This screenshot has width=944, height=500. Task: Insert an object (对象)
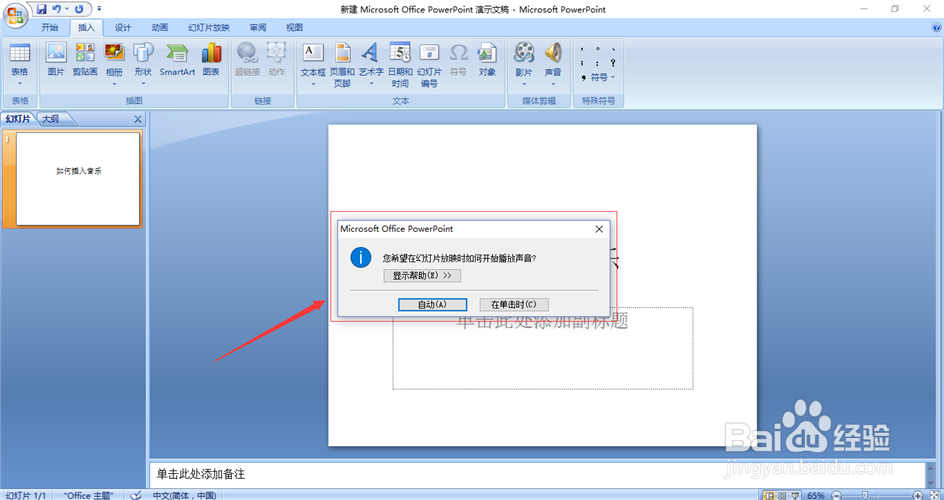487,60
